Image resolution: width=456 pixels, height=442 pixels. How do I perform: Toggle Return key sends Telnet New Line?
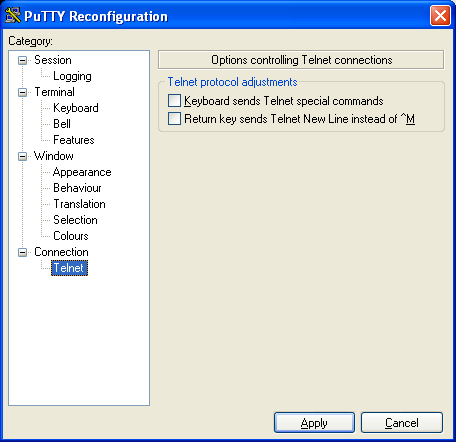174,119
